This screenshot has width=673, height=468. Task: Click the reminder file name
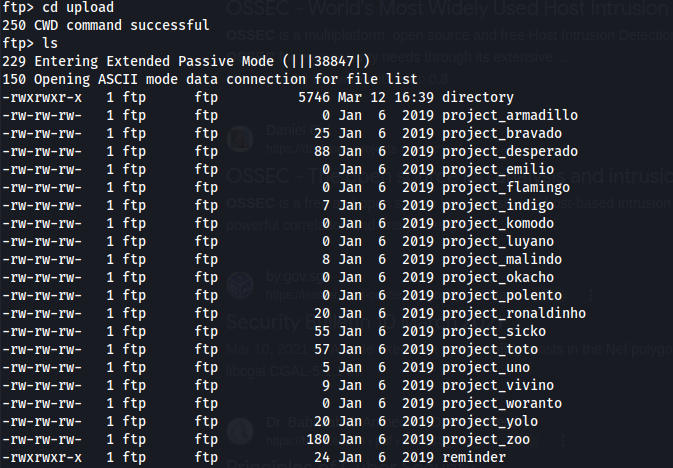pyautogui.click(x=473, y=457)
